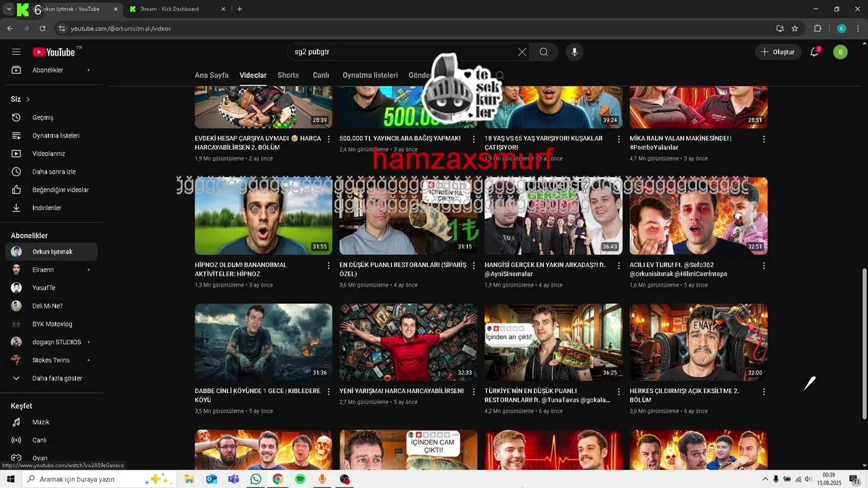Viewport: 868px width, 488px height.
Task: Open Stokes Twins subscription channel
Action: point(52,360)
